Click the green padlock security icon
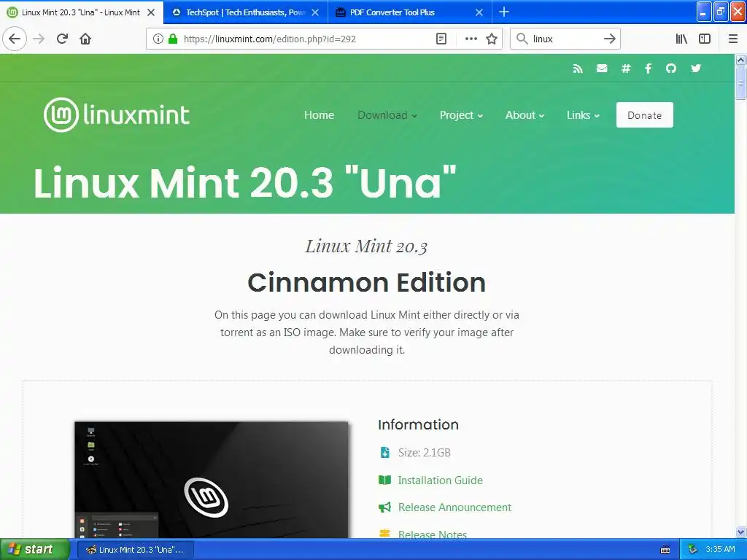747x560 pixels. pos(173,39)
